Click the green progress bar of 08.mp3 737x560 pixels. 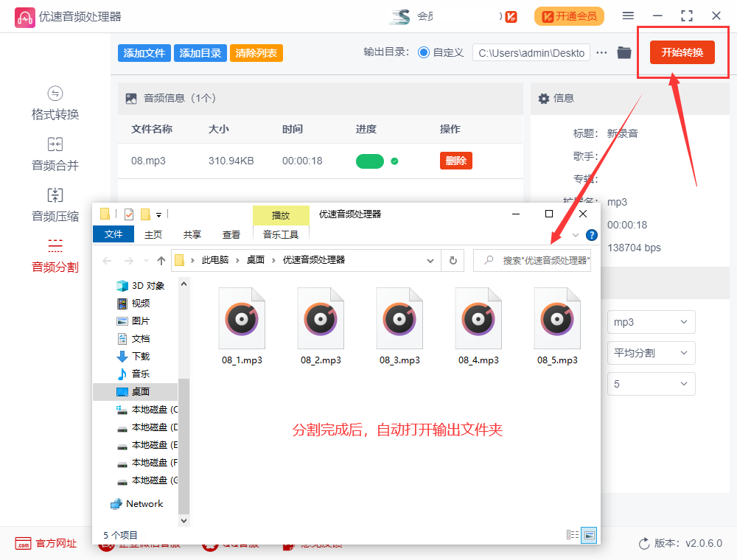click(370, 160)
